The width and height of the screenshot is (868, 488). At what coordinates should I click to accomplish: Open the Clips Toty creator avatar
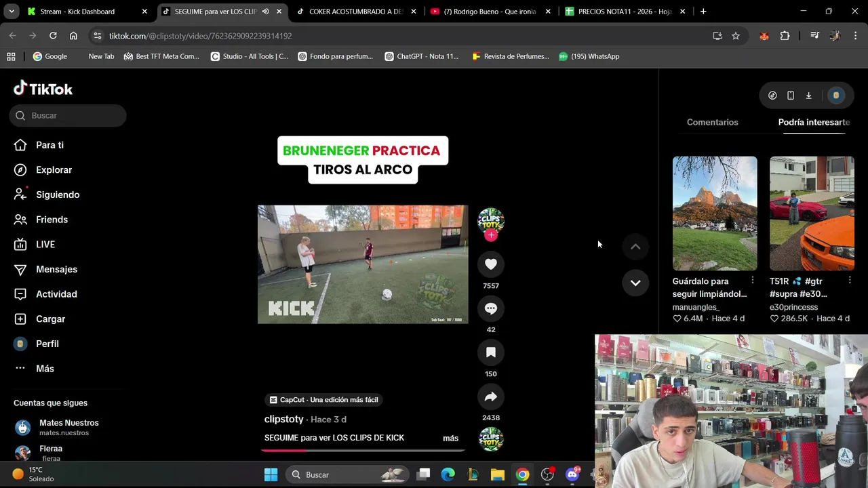(x=491, y=221)
